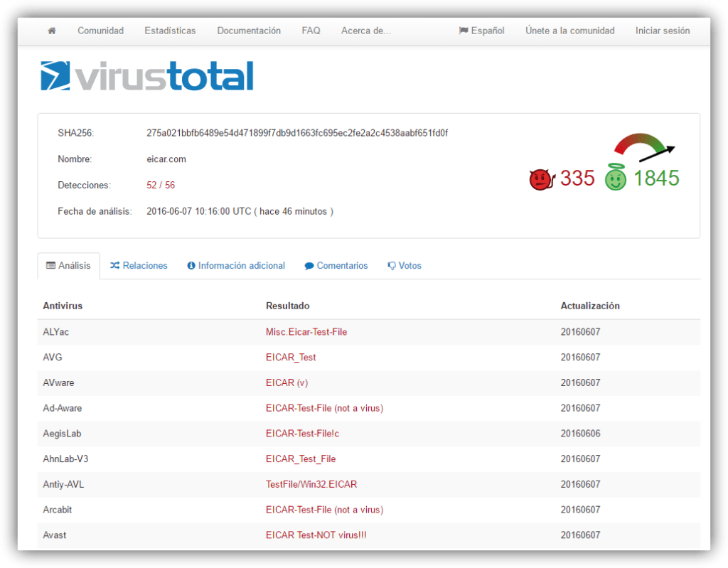Click the AVG antivirus row name
Screen dimensions: 728x568
53,358
